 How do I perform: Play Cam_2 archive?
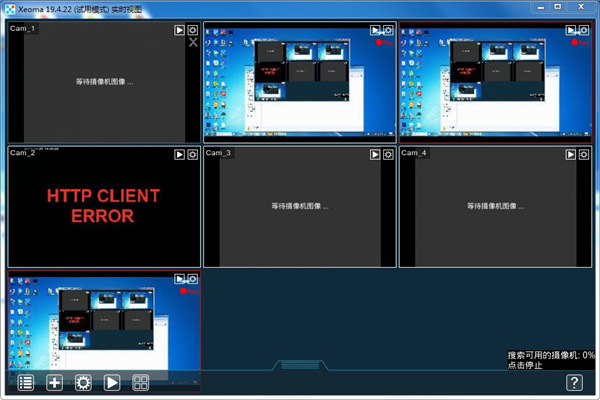pyautogui.click(x=180, y=155)
